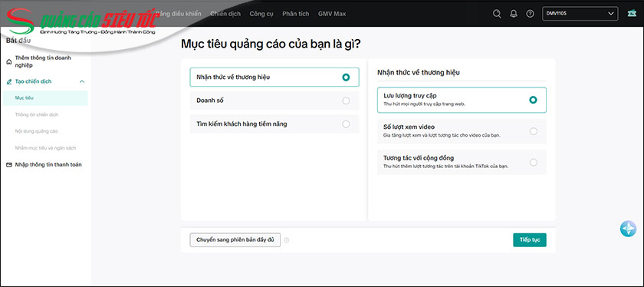Select Tìm kiếm khách hàng tiềm năng radio
Image resolution: width=644 pixels, height=287 pixels.
(x=346, y=124)
